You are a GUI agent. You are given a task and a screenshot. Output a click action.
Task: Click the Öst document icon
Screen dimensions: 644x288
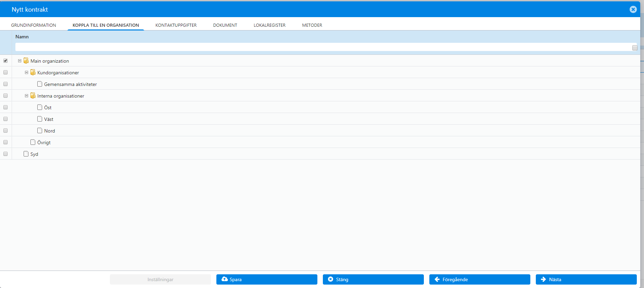[40, 107]
